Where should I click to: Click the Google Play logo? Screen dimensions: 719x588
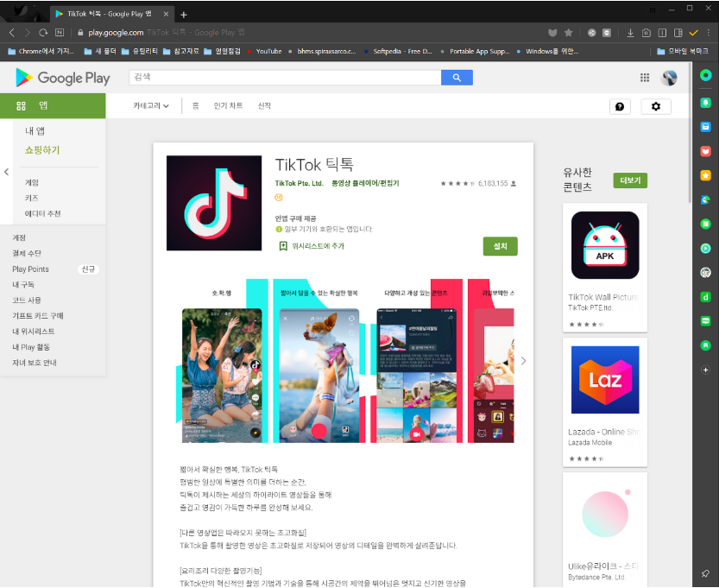(63, 78)
